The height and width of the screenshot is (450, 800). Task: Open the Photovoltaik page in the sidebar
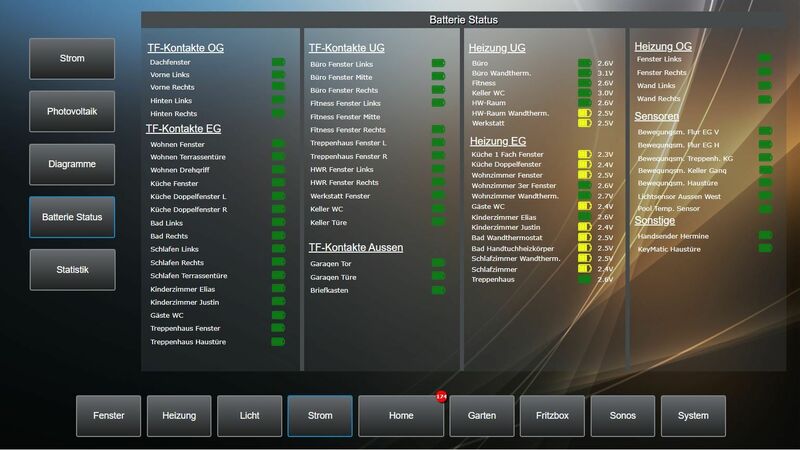click(72, 112)
